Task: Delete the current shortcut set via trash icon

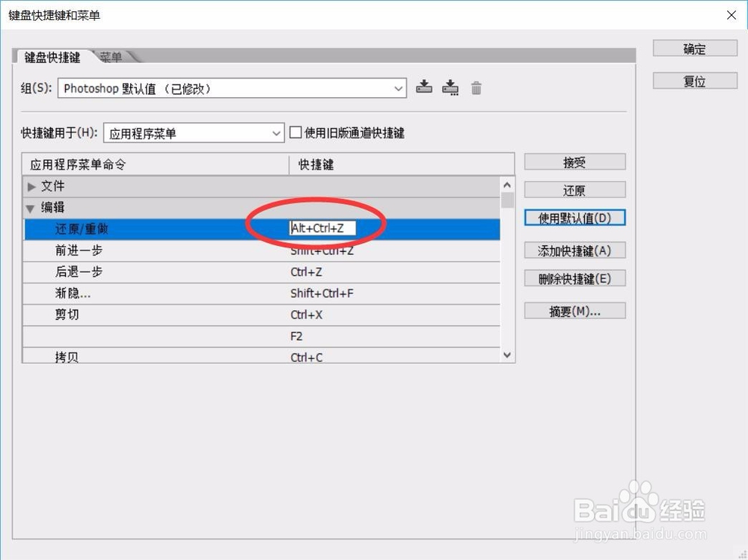Action: coord(476,87)
